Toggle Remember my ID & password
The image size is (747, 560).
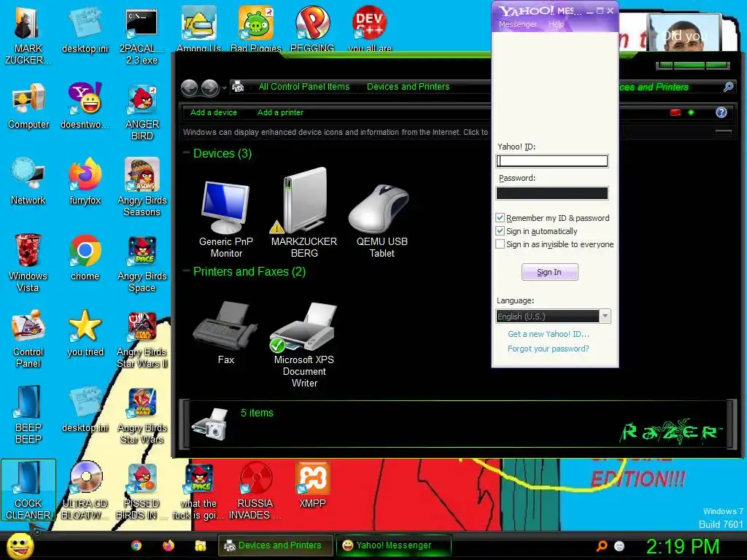click(x=500, y=217)
